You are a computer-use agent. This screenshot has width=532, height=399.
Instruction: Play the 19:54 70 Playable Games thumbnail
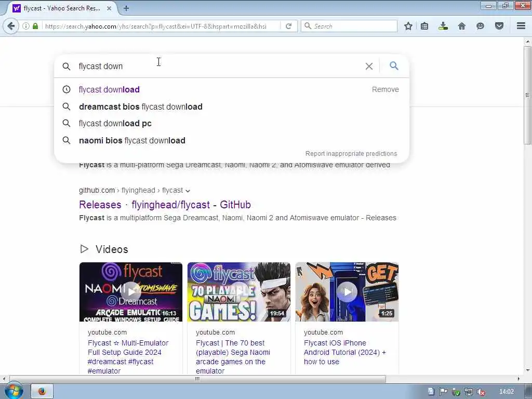point(239,292)
